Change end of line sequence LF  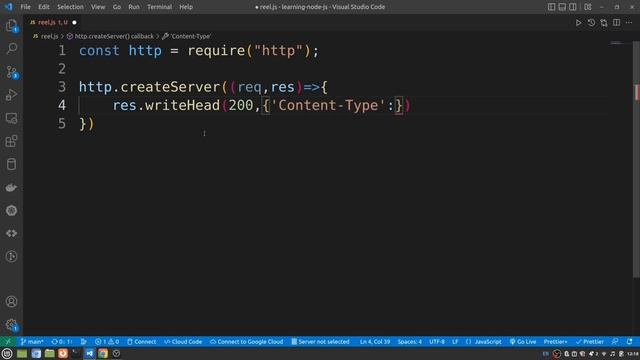pyautogui.click(x=455, y=342)
